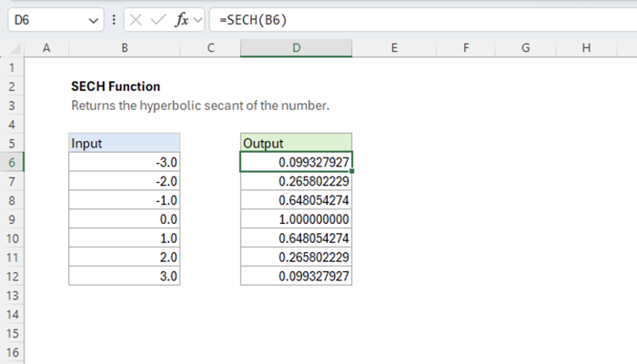Select output cell D7 with 0.265802229
The width and height of the screenshot is (637, 364).
click(296, 181)
